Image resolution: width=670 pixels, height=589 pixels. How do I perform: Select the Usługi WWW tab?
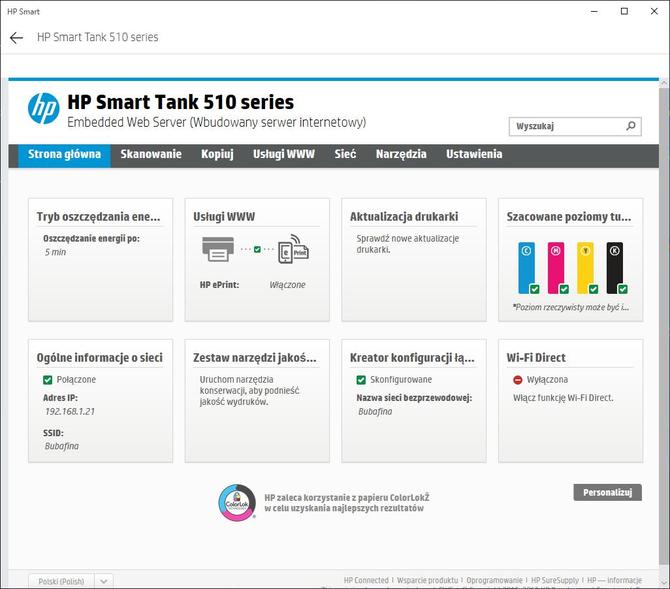[x=284, y=154]
